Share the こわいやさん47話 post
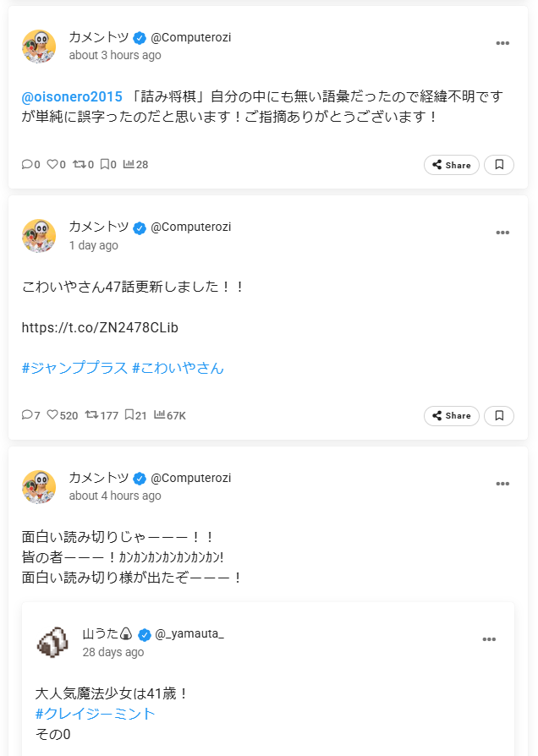Image resolution: width=538 pixels, height=756 pixels. pos(452,415)
